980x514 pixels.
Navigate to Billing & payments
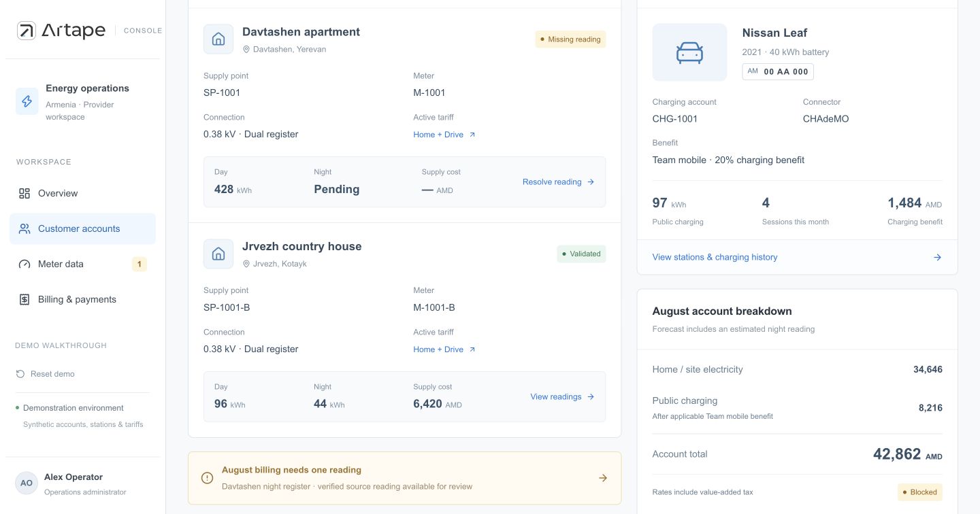click(82, 299)
